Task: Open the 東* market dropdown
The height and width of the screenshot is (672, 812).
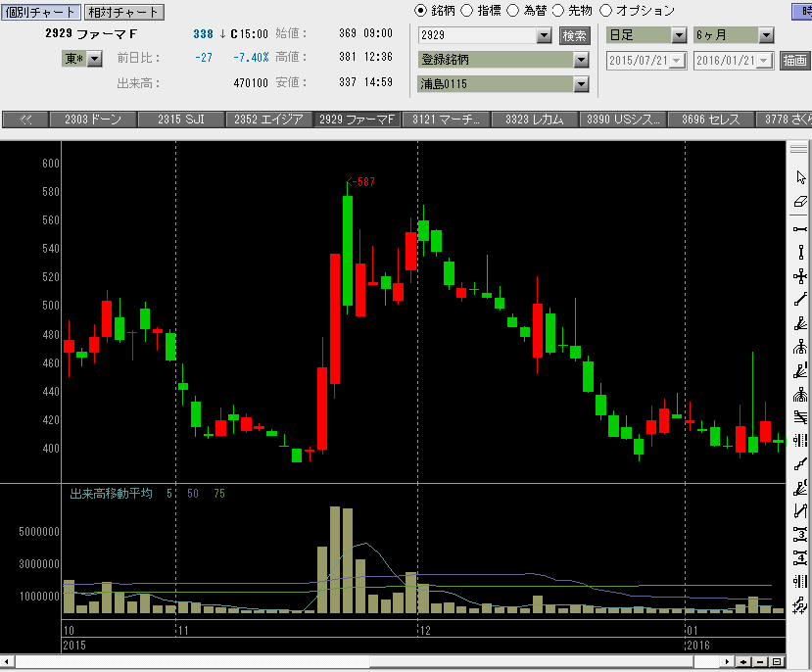Action: (94, 59)
